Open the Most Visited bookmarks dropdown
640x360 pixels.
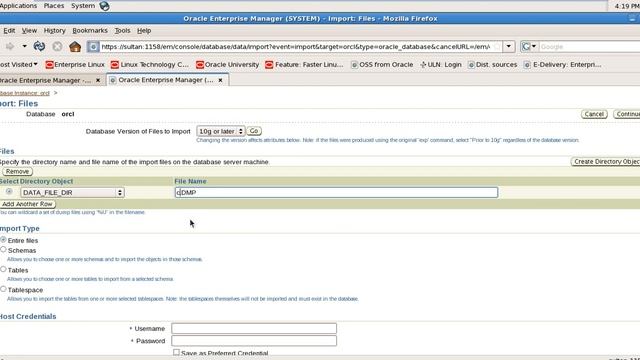18,64
